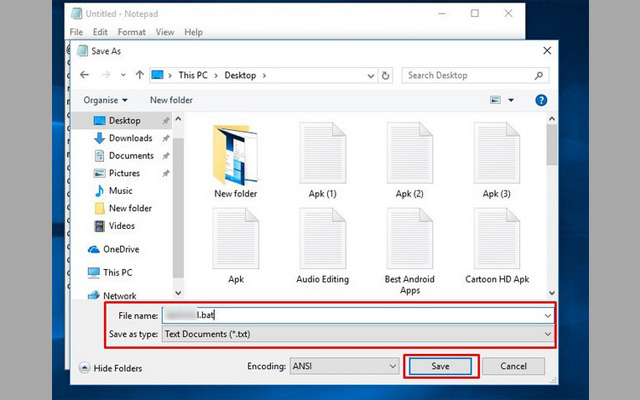Screen dimensions: 640x400
Task: Select the Audio Editing file
Action: 322,240
